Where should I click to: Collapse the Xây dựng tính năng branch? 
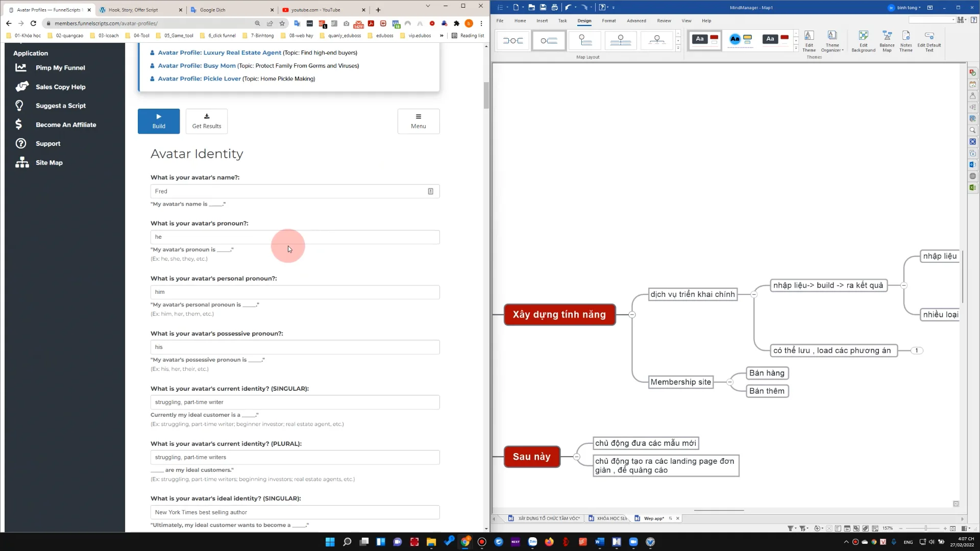click(632, 315)
